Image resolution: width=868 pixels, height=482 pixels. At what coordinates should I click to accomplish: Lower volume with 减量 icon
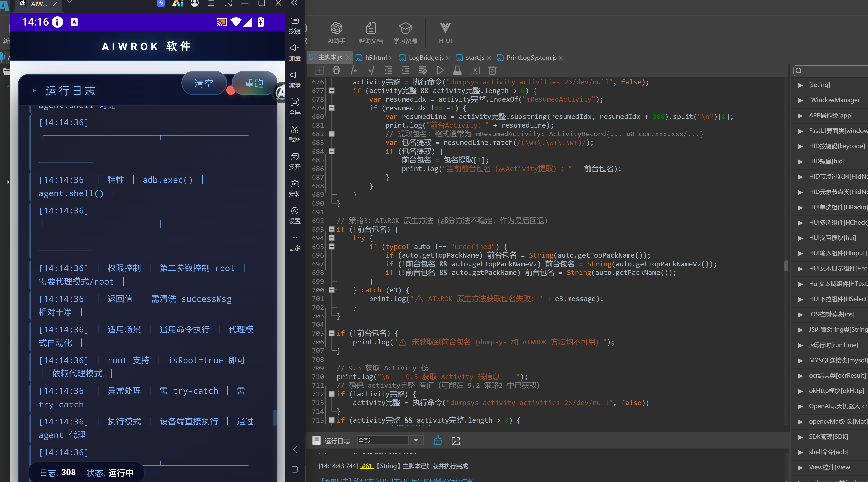[x=295, y=80]
